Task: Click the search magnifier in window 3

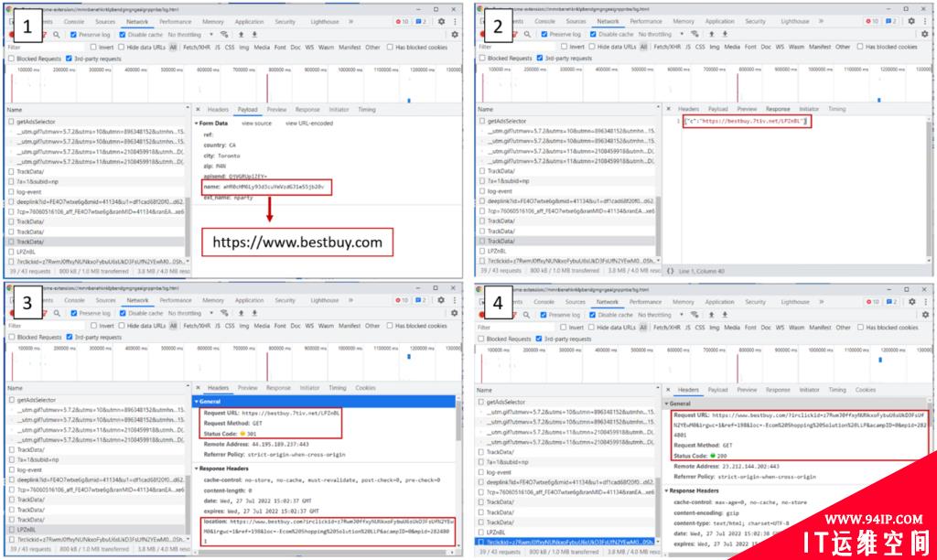Action: (56, 313)
